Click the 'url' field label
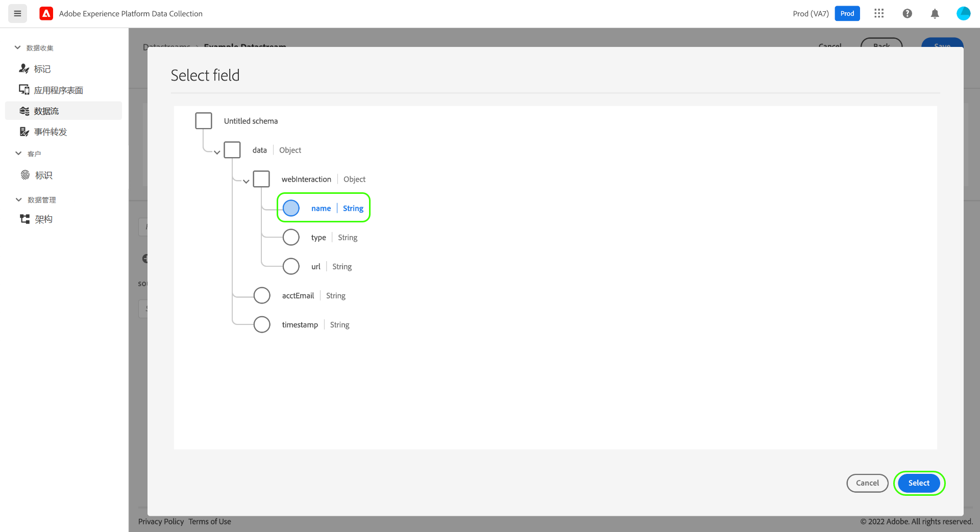Image resolution: width=980 pixels, height=532 pixels. (316, 266)
